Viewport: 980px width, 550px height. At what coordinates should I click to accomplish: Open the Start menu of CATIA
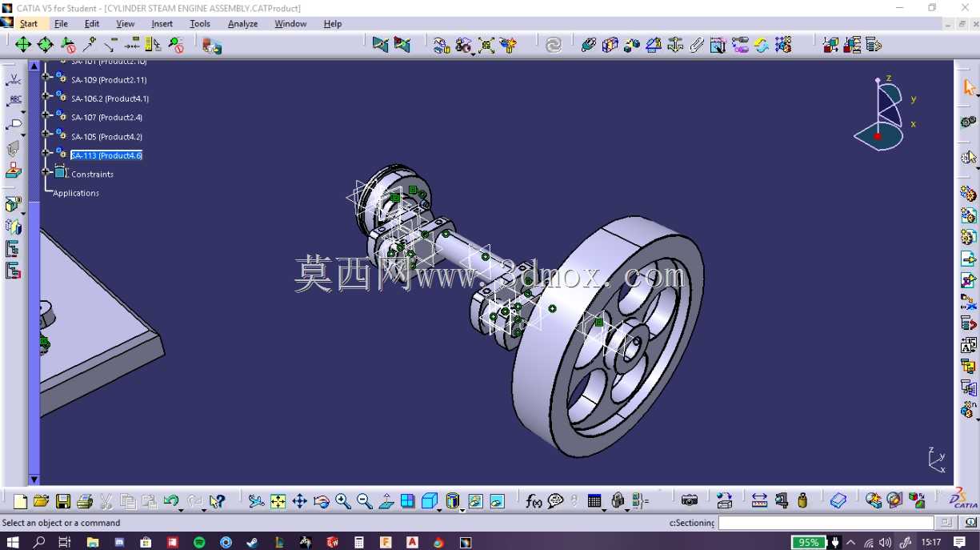[x=29, y=23]
